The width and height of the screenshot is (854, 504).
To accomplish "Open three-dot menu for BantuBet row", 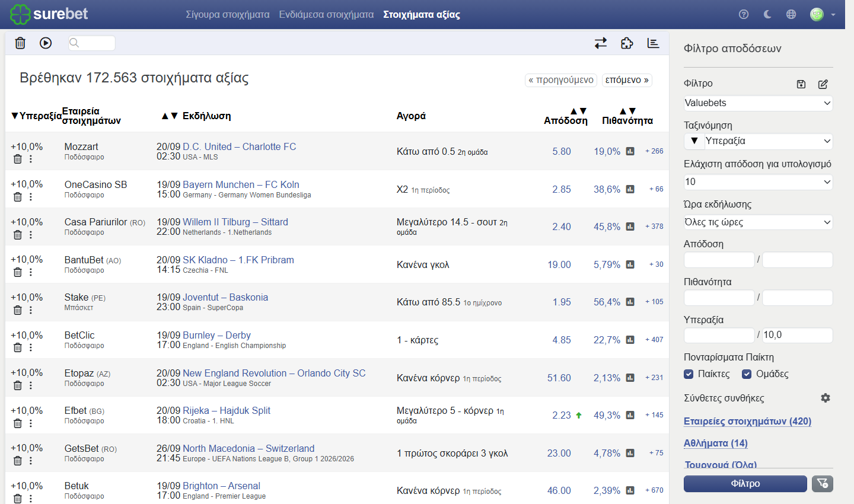I will (31, 272).
